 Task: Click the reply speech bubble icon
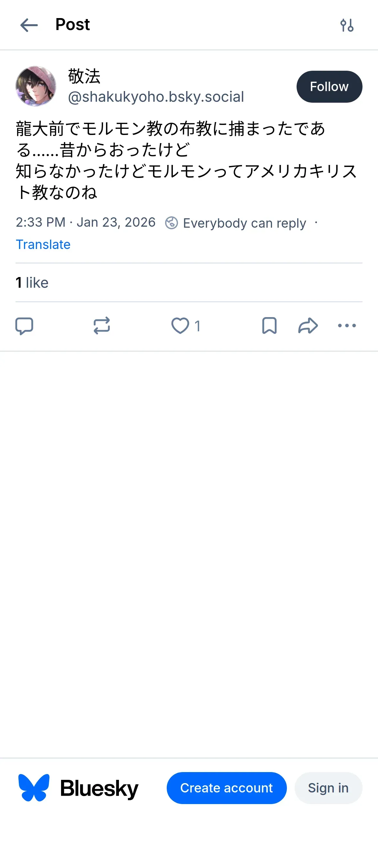click(24, 326)
